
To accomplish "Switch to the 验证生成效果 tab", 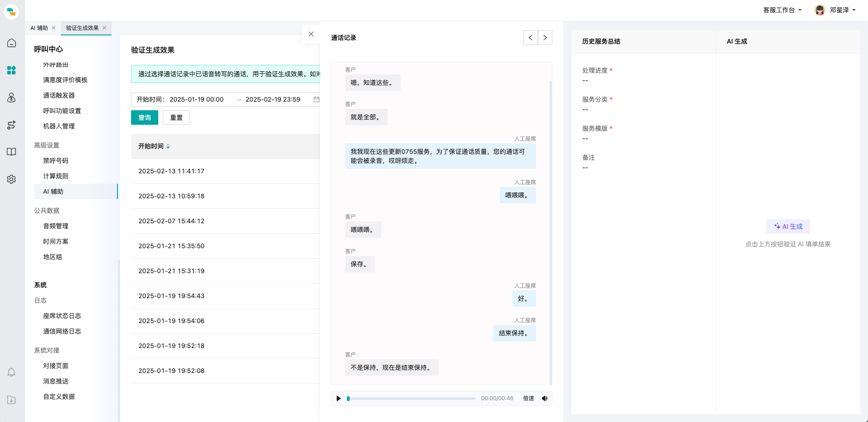I will click(82, 28).
